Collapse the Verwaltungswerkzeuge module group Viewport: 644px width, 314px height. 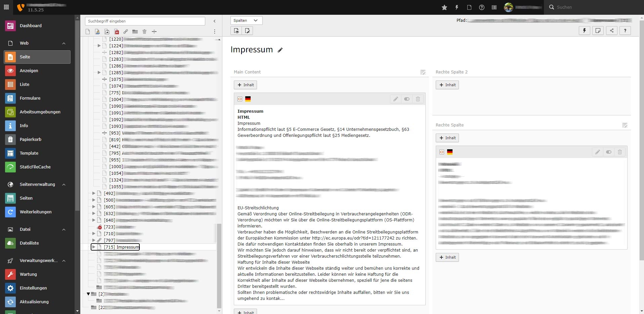64,261
